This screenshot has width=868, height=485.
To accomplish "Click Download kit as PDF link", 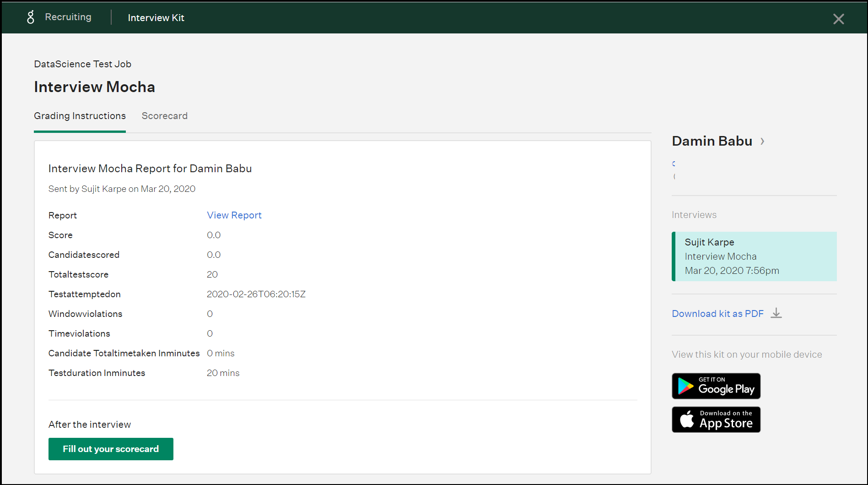I will click(x=717, y=314).
